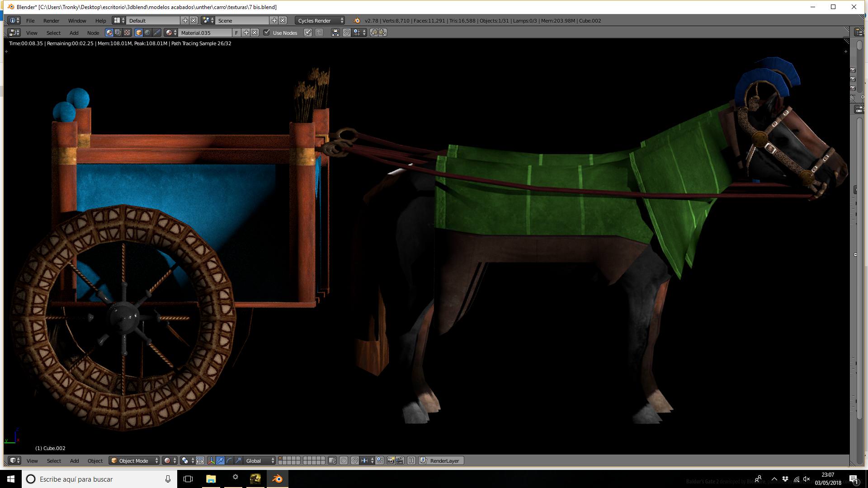Select the texture nodes tree type icon
The height and width of the screenshot is (488, 868).
127,33
